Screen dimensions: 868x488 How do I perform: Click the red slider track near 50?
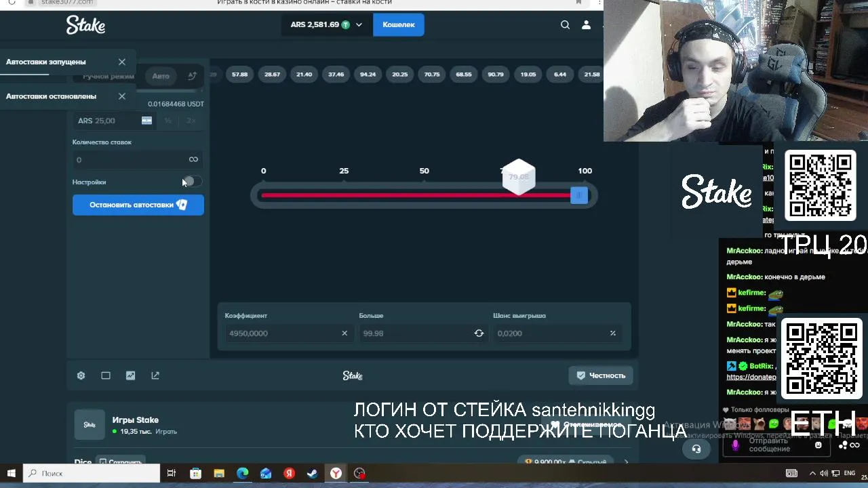coord(425,195)
